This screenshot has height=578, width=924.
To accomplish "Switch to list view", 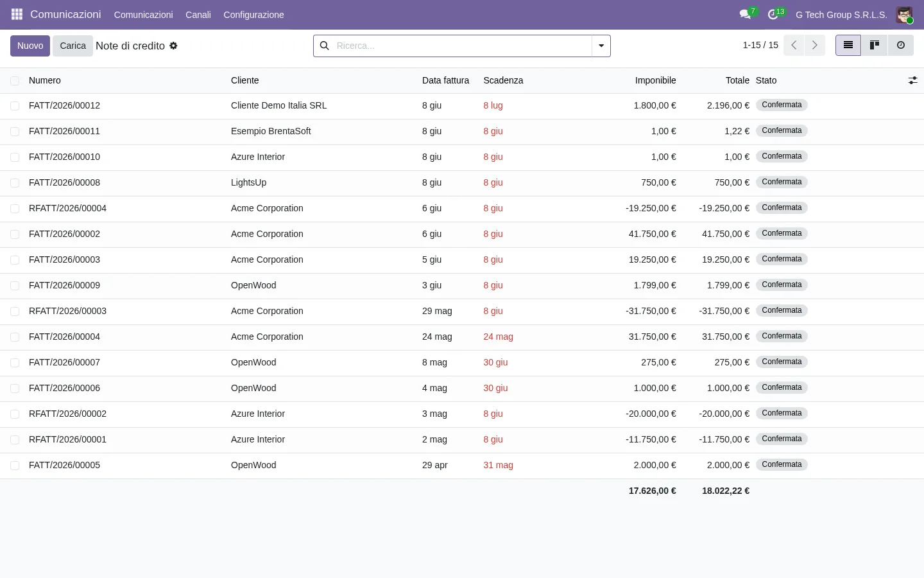I will (848, 45).
